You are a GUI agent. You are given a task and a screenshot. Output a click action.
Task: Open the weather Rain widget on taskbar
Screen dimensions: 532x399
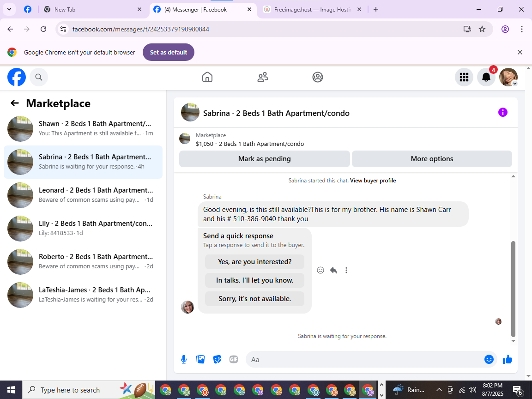coord(409,390)
